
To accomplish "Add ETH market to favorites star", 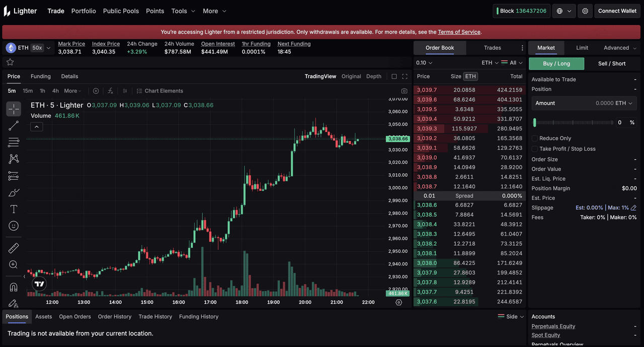I will click(x=10, y=62).
